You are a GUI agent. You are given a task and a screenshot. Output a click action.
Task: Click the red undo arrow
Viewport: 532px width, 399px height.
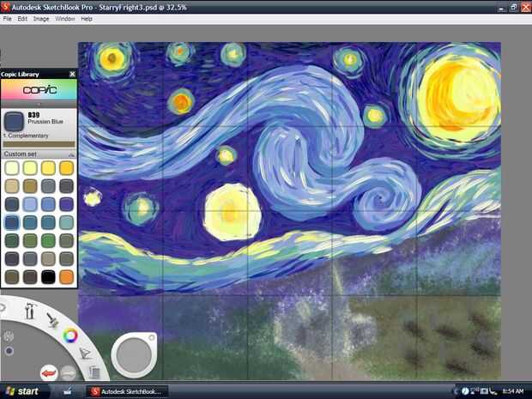tap(49, 373)
